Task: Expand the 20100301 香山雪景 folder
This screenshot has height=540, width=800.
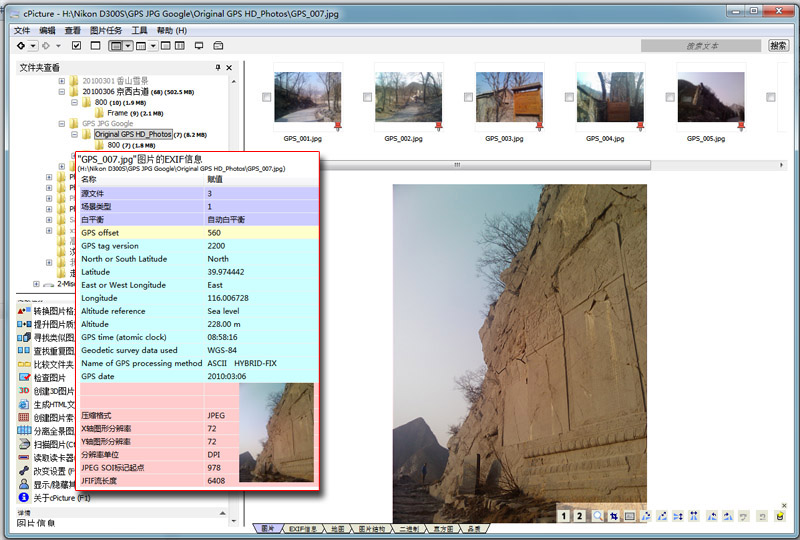Action: click(x=62, y=80)
